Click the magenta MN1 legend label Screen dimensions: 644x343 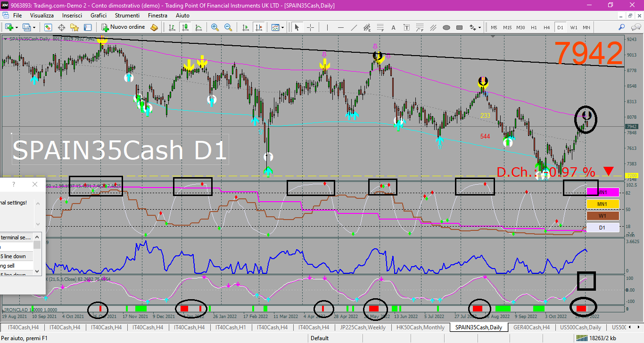pos(603,192)
